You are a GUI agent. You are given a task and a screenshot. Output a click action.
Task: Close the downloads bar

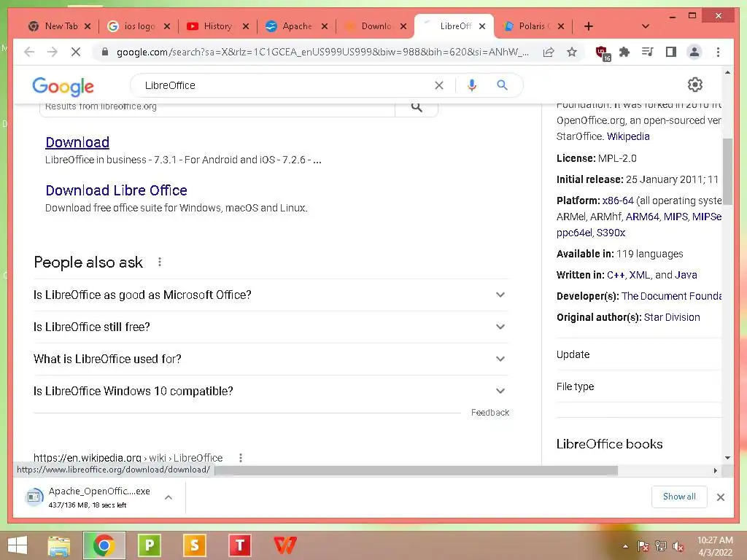click(x=720, y=497)
